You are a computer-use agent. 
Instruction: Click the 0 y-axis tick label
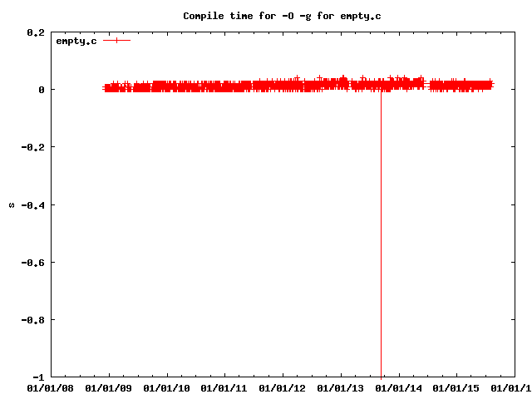coord(41,90)
